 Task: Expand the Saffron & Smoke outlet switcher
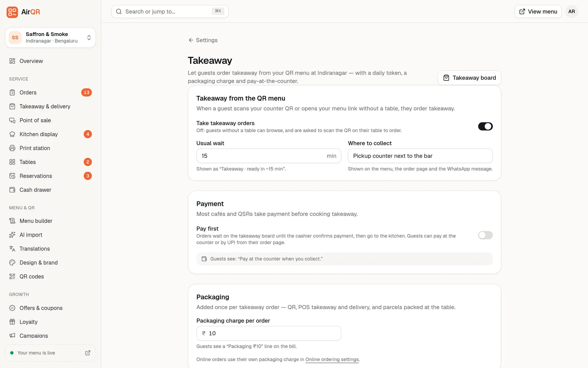tap(50, 38)
